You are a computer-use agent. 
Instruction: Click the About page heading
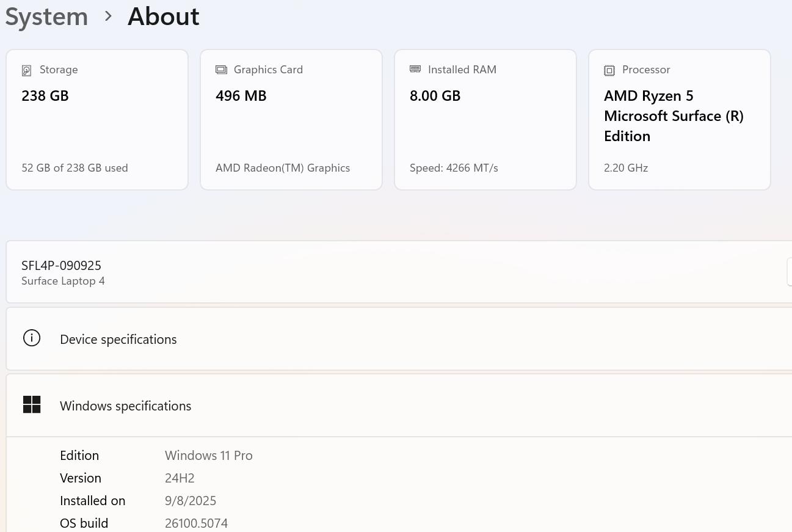tap(163, 16)
